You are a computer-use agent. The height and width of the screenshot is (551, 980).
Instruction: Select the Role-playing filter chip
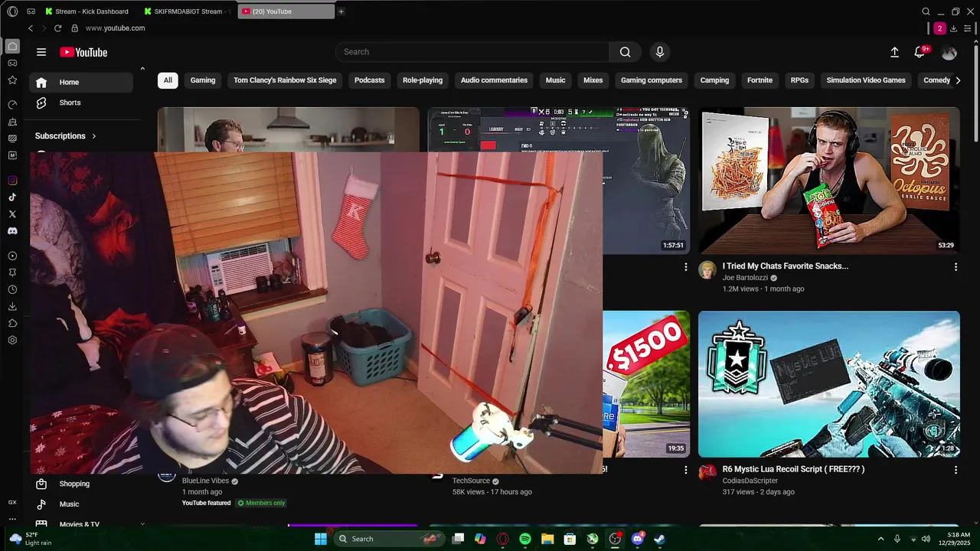[423, 80]
